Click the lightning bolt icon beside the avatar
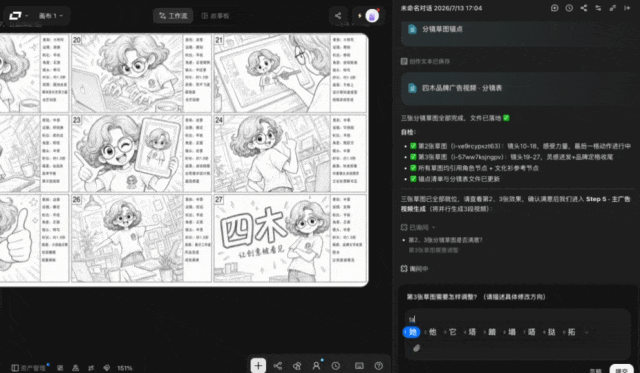 point(360,16)
